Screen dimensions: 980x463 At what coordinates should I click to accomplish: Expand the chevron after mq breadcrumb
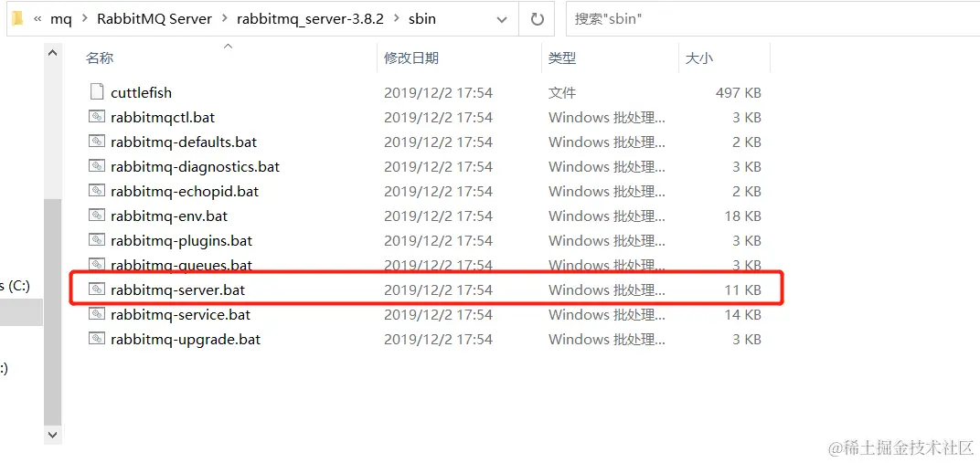[84, 19]
